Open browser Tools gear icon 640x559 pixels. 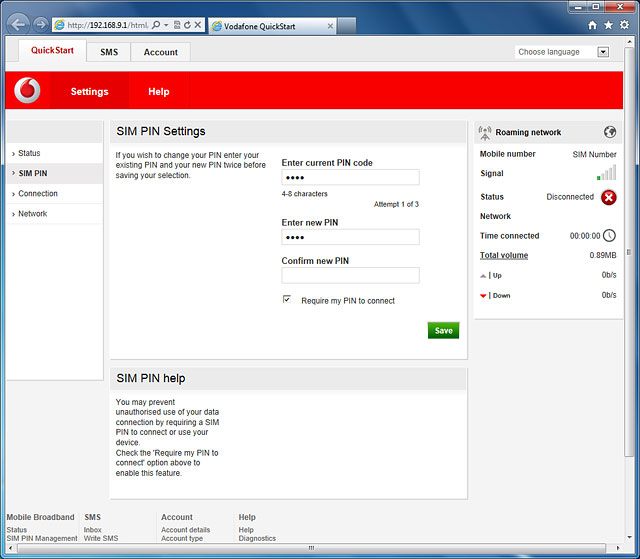click(624, 25)
